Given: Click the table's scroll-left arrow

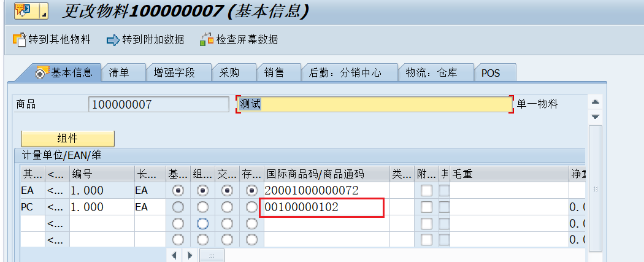Looking at the screenshot, I should pyautogui.click(x=174, y=255).
